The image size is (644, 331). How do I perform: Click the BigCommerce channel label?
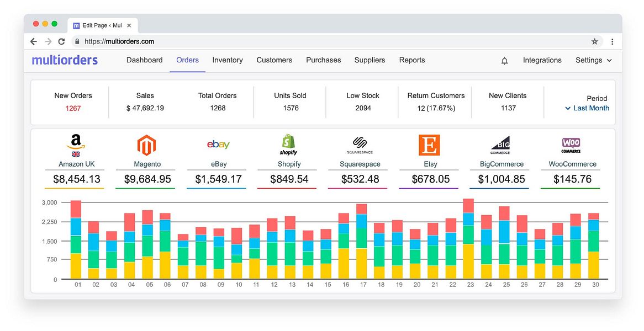(x=502, y=164)
